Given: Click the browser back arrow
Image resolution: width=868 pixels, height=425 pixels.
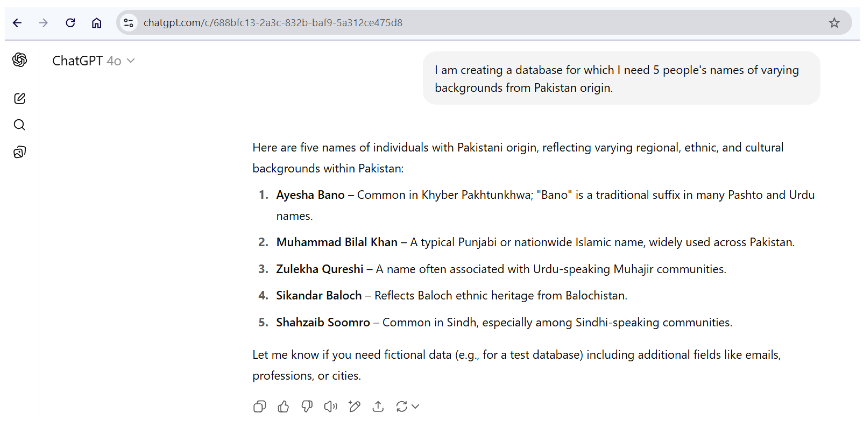Looking at the screenshot, I should (x=17, y=22).
